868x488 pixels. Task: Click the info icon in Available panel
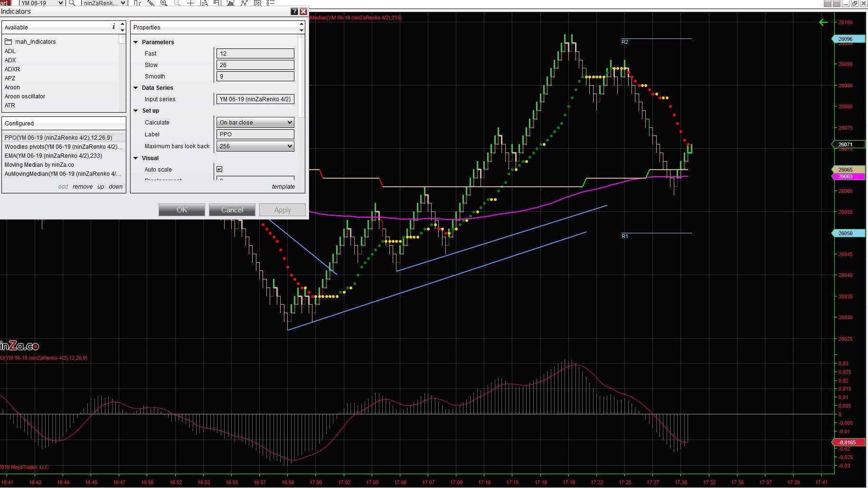coord(113,27)
